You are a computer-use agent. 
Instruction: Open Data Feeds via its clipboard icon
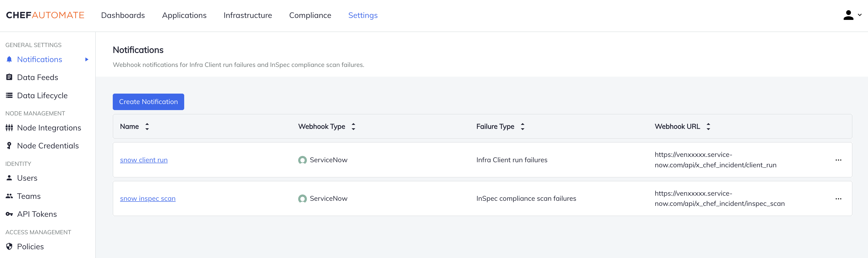(x=9, y=77)
